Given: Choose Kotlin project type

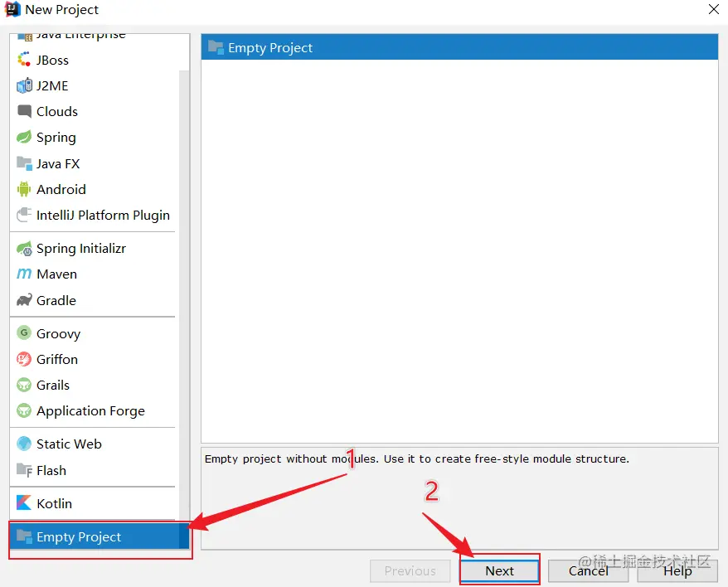Looking at the screenshot, I should coord(95,503).
